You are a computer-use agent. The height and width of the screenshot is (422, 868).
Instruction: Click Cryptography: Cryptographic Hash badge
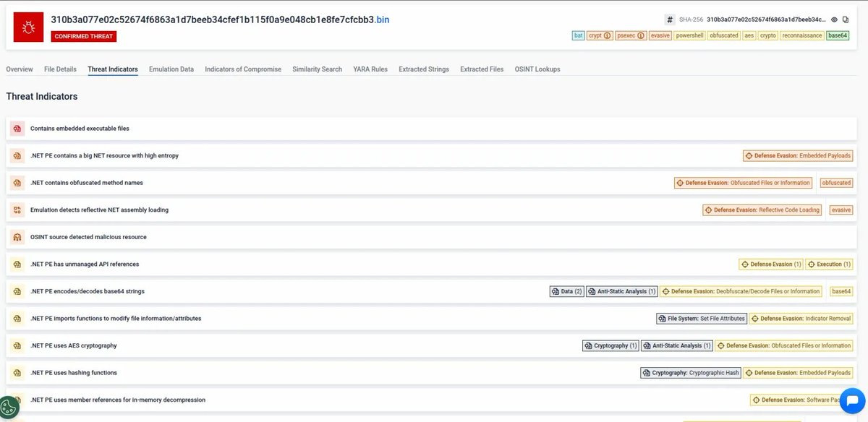tap(691, 373)
